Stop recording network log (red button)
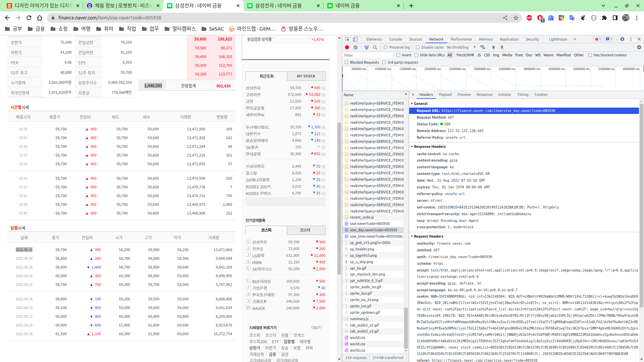Viewport: 644px width, 362px height. coord(347,47)
